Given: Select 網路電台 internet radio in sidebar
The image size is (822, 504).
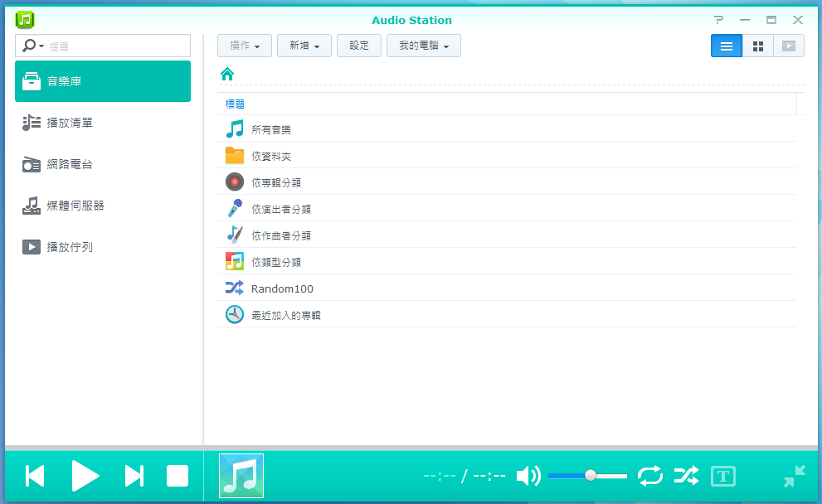Looking at the screenshot, I should 103,164.
